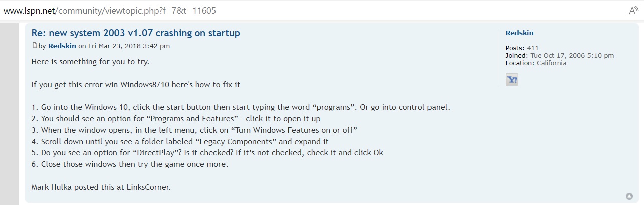Click the Joined Oct 17, 2006 detail
Image resolution: width=644 pixels, height=205 pixels.
(x=560, y=56)
